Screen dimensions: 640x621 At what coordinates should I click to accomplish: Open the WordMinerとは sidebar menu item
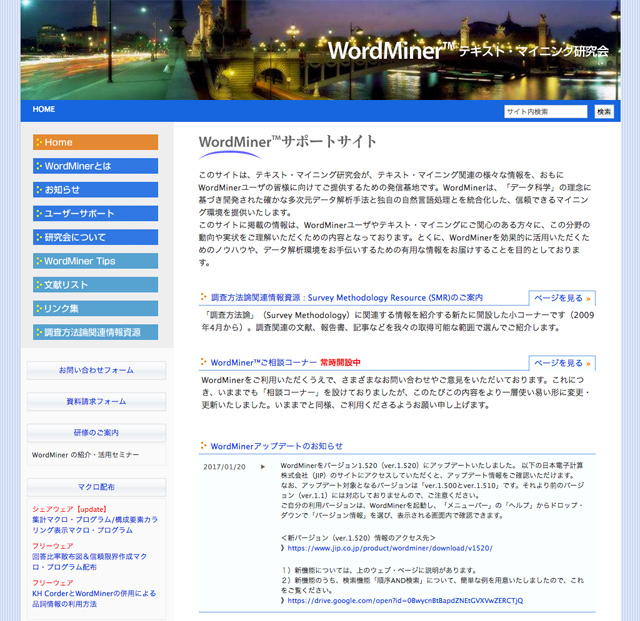[96, 166]
